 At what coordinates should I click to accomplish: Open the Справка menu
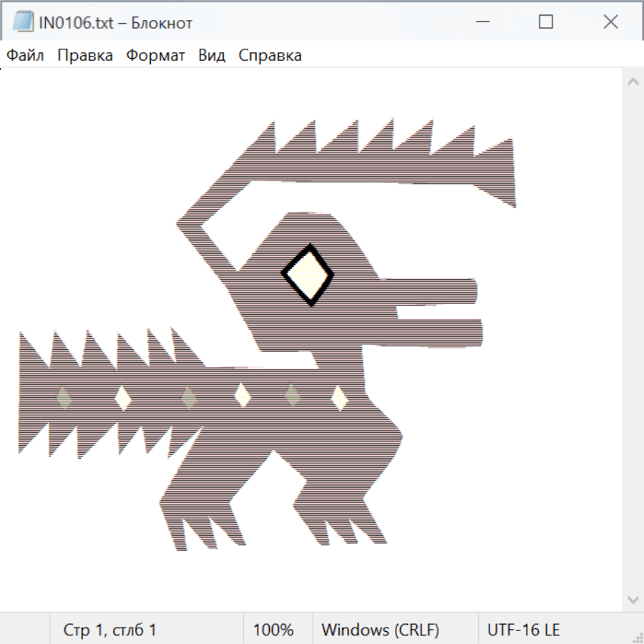(x=270, y=56)
